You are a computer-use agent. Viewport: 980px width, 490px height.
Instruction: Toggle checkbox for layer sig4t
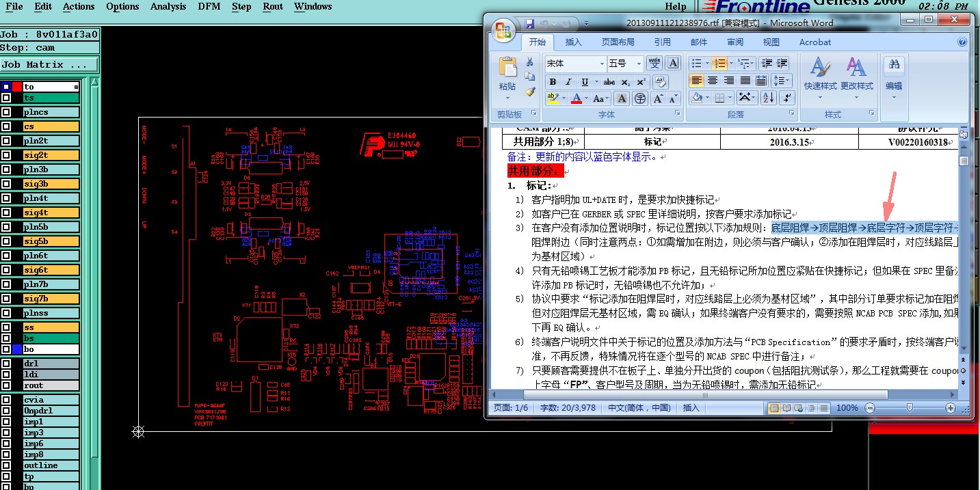(x=6, y=213)
